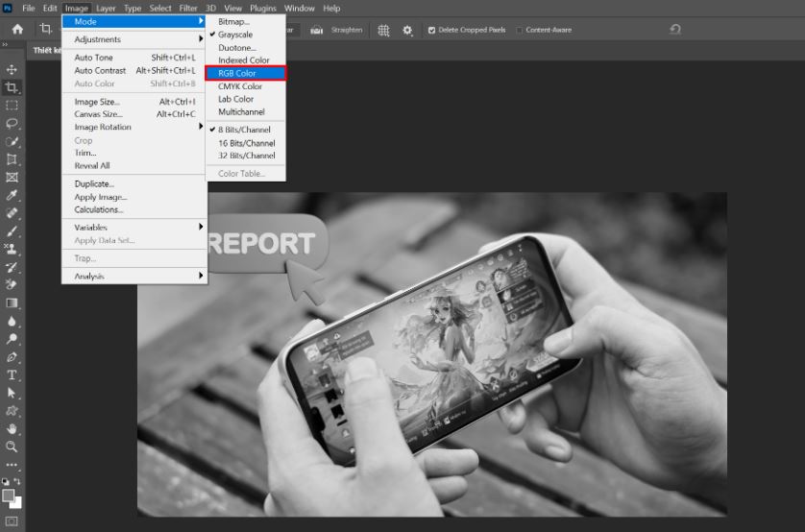Open the Filter menu

point(188,8)
